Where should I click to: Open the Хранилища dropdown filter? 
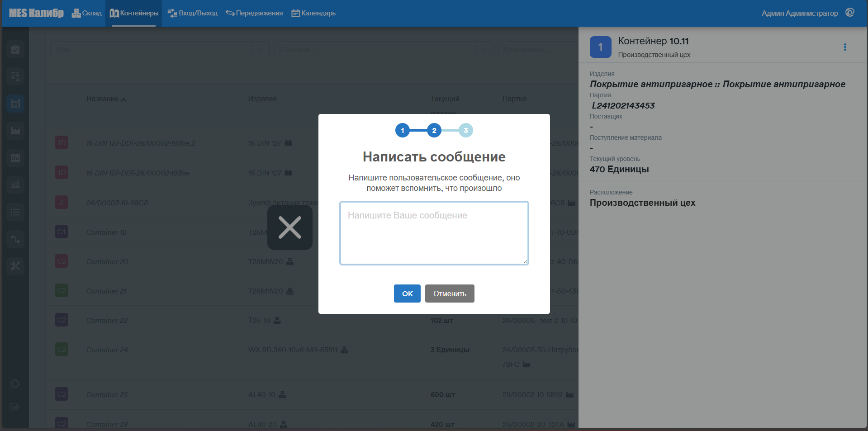coord(538,50)
